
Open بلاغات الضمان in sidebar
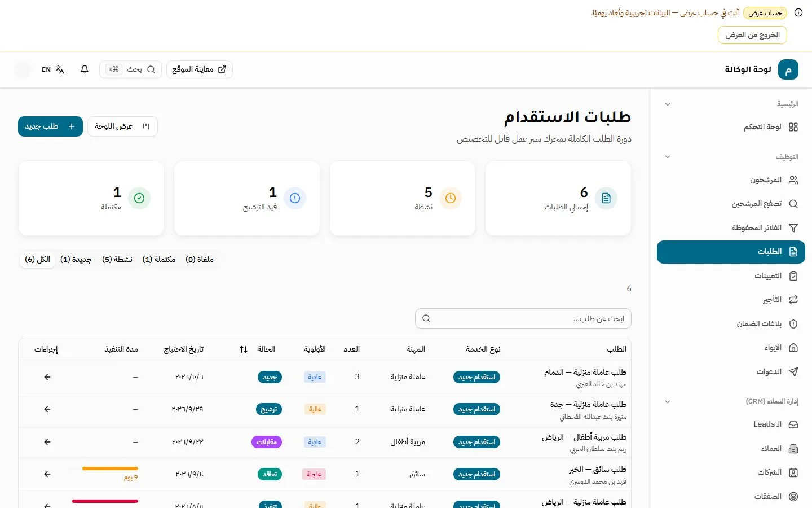point(731,324)
